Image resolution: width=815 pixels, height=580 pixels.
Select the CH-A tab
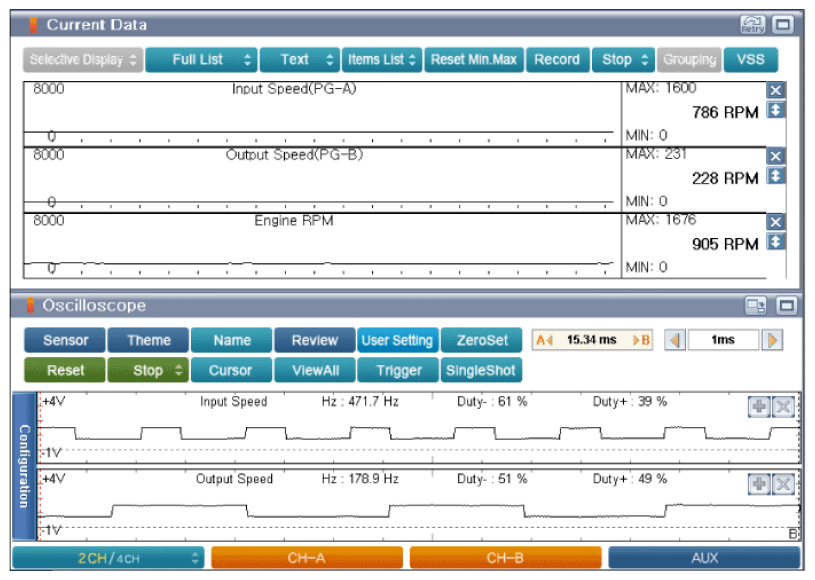[x=307, y=558]
